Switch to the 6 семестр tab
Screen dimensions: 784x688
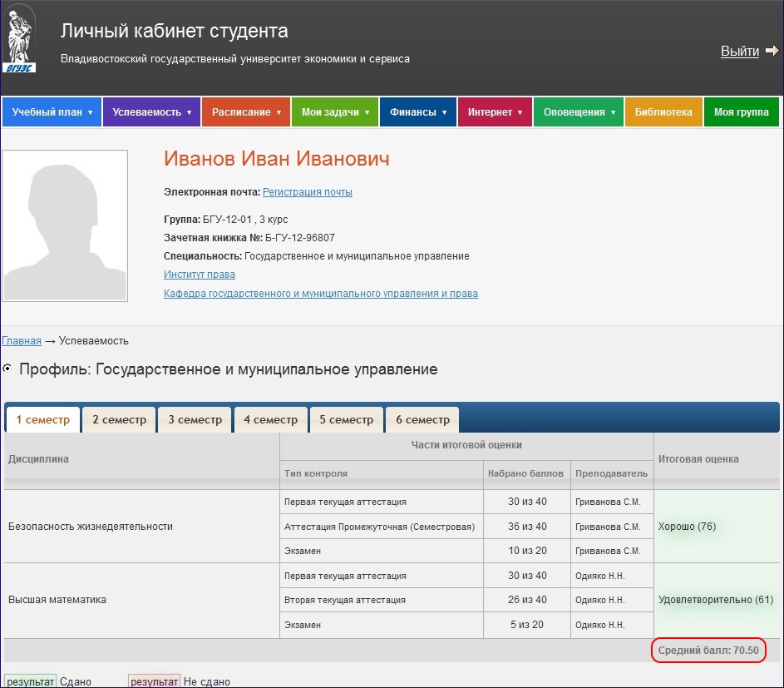[x=422, y=419]
